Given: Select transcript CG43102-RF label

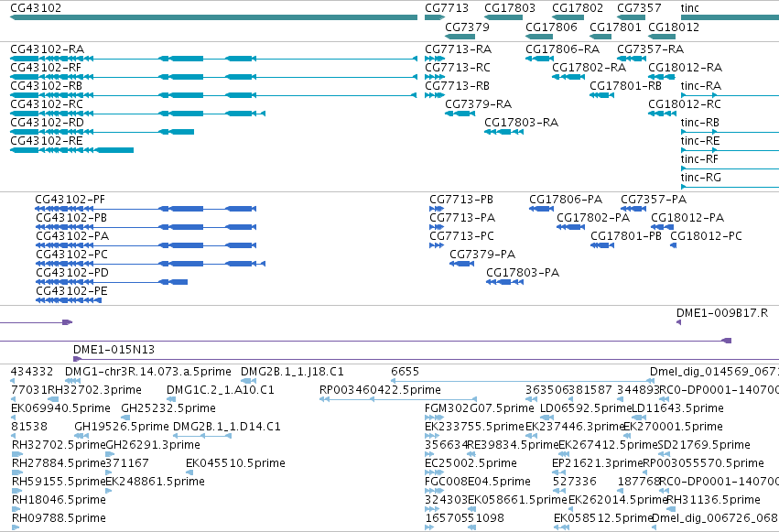Looking at the screenshot, I should pos(46,68).
